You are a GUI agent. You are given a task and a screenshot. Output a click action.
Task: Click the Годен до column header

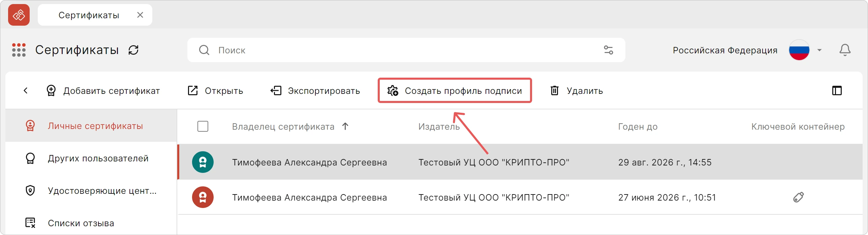click(638, 126)
